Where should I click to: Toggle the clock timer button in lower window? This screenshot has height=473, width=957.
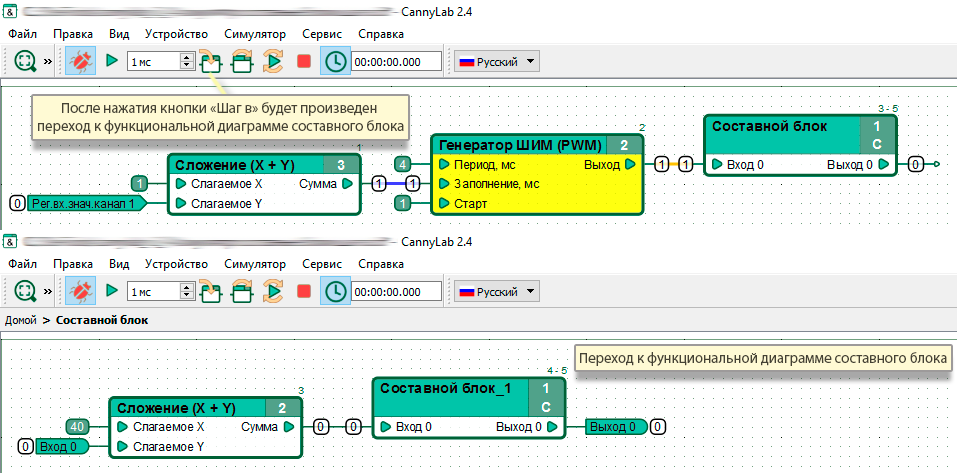click(x=335, y=291)
